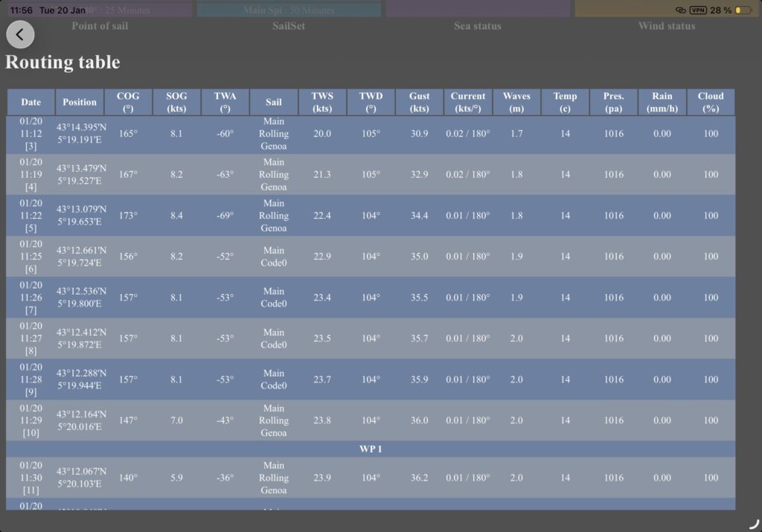
Task: Click the Gust (kts) column header
Action: 419,101
